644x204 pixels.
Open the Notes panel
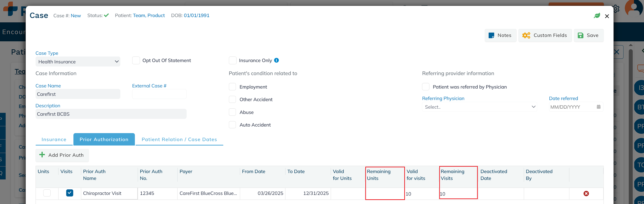[x=500, y=35]
